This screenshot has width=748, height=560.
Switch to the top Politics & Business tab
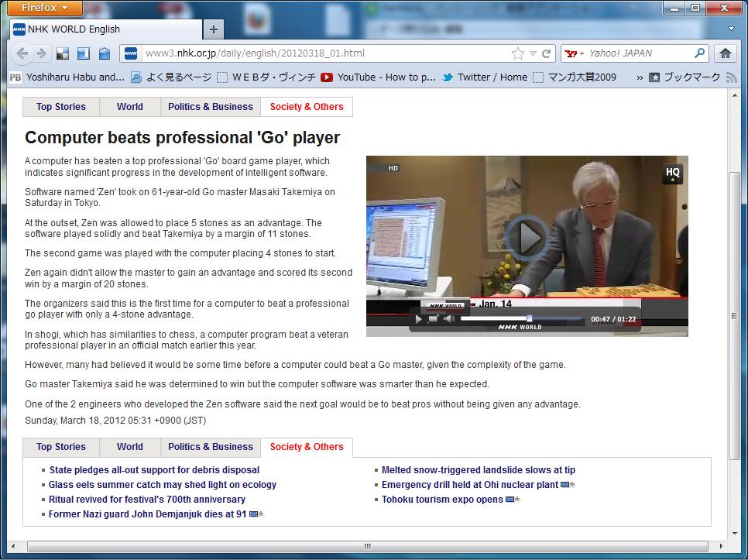click(x=211, y=107)
